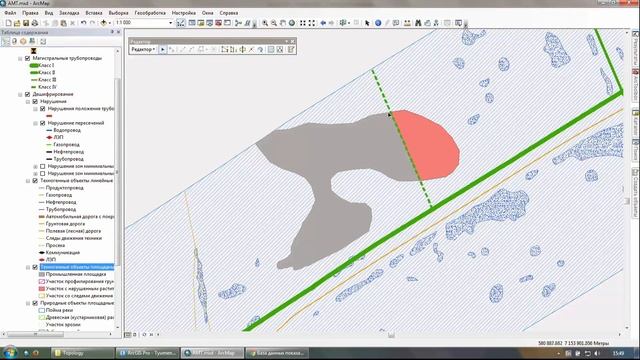Screen dimensions: 640x360
Task: Switch to ArcGIS Pro taskbar window
Action: pos(148,353)
